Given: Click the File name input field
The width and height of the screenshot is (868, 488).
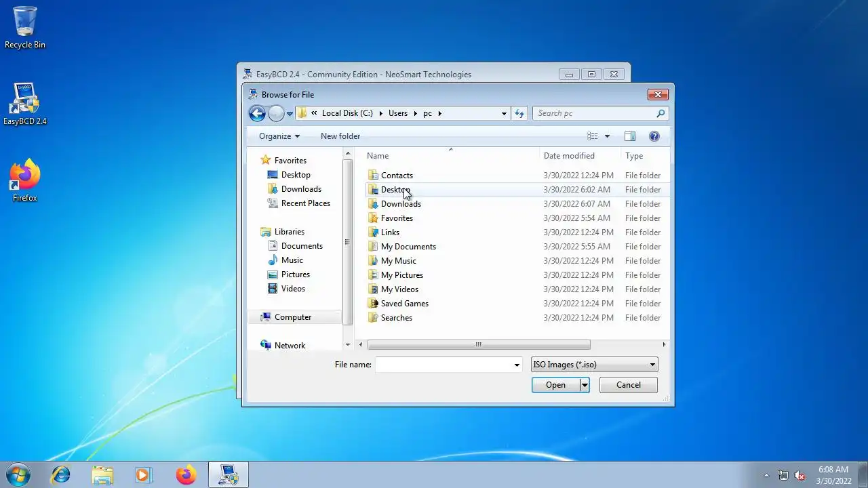Looking at the screenshot, I should coord(443,365).
